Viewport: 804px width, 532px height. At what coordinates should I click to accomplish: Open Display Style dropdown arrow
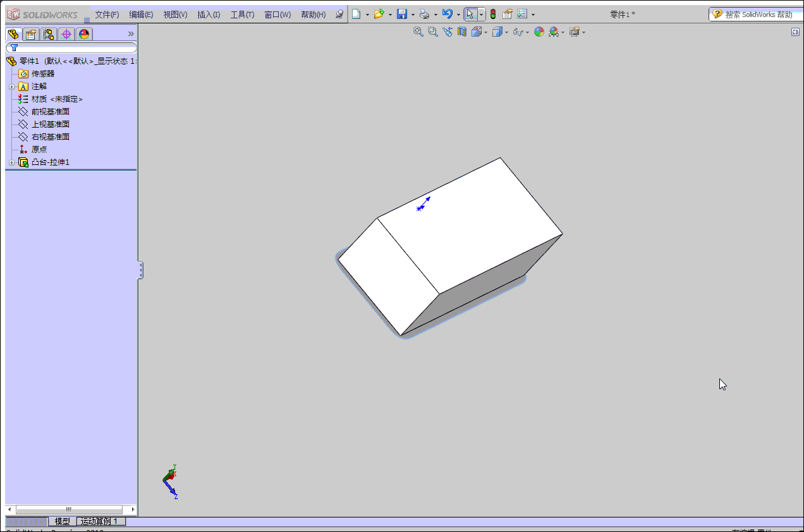point(507,32)
